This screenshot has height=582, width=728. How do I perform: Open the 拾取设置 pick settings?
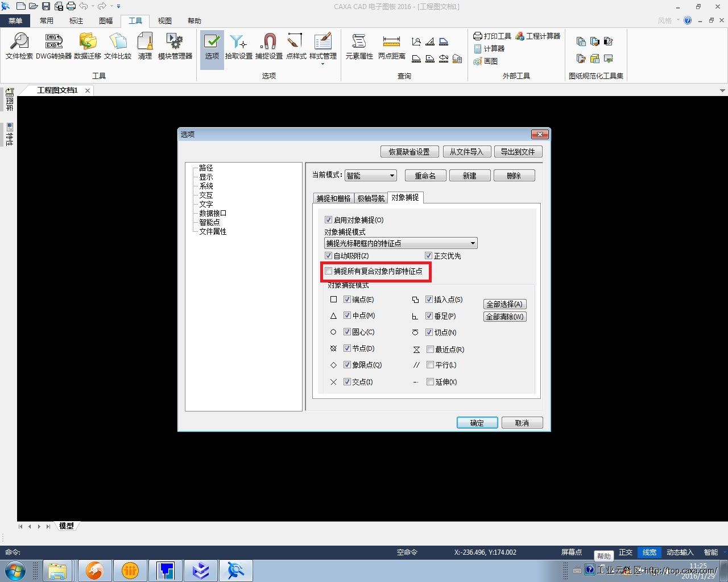(238, 46)
